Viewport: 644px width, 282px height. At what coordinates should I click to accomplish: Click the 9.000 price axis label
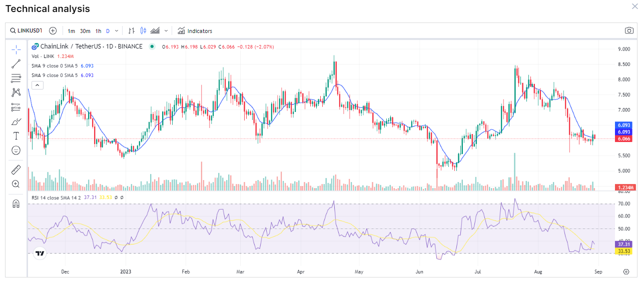click(x=624, y=49)
